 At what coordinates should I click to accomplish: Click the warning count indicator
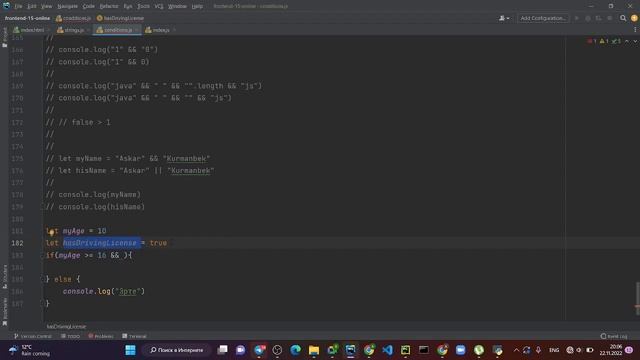[604, 41]
